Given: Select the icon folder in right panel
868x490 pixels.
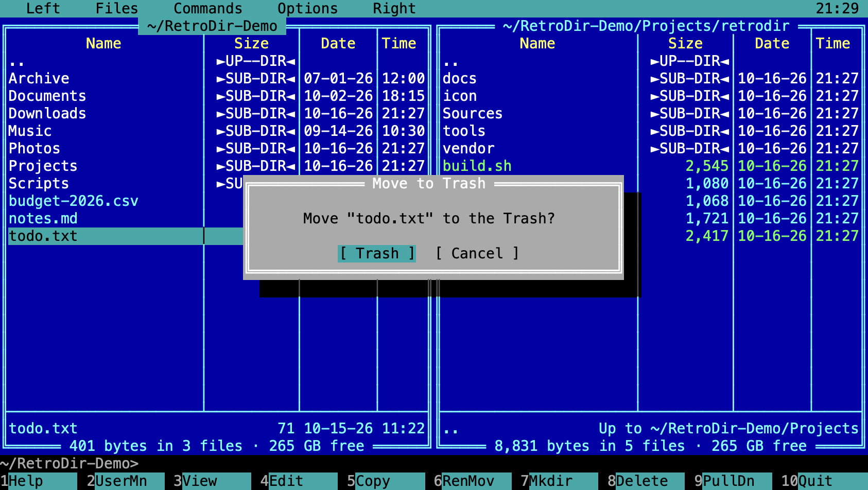Looking at the screenshot, I should pos(651,96).
